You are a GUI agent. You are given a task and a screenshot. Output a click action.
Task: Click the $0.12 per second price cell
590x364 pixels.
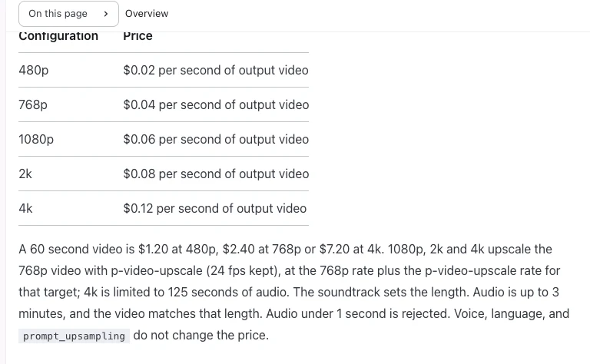point(215,208)
